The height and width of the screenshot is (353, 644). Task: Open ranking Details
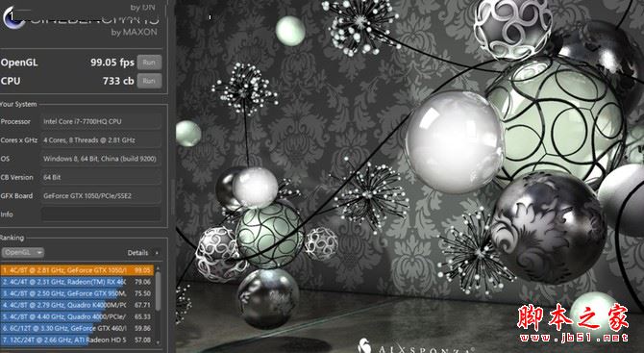[137, 253]
